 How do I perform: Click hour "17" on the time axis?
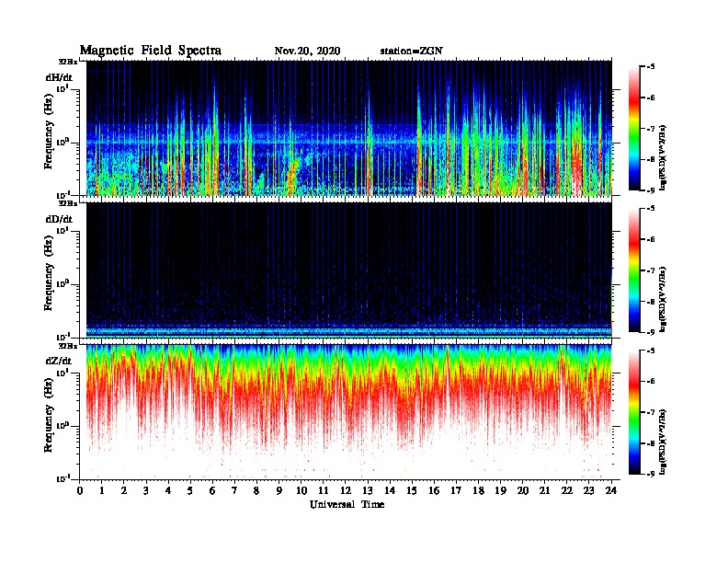[x=457, y=490]
